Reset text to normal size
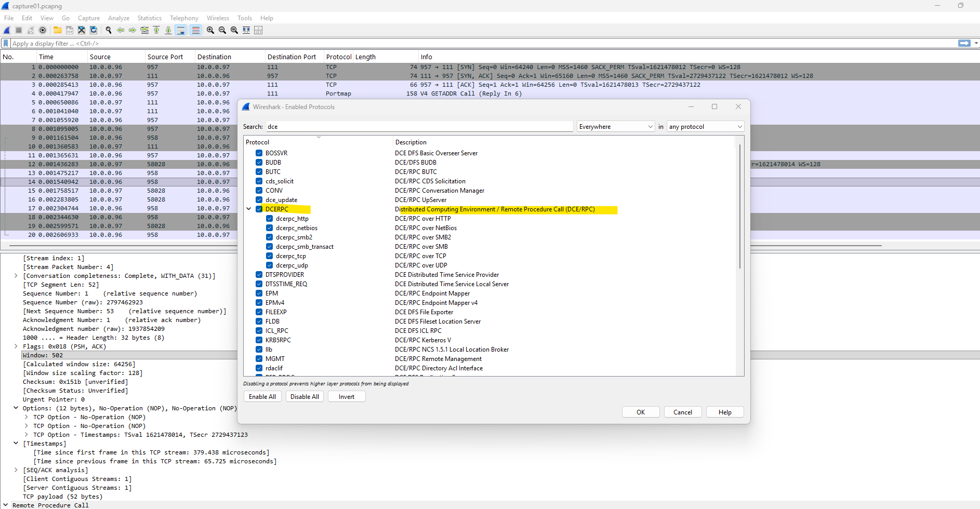The image size is (980, 509). coord(234,30)
